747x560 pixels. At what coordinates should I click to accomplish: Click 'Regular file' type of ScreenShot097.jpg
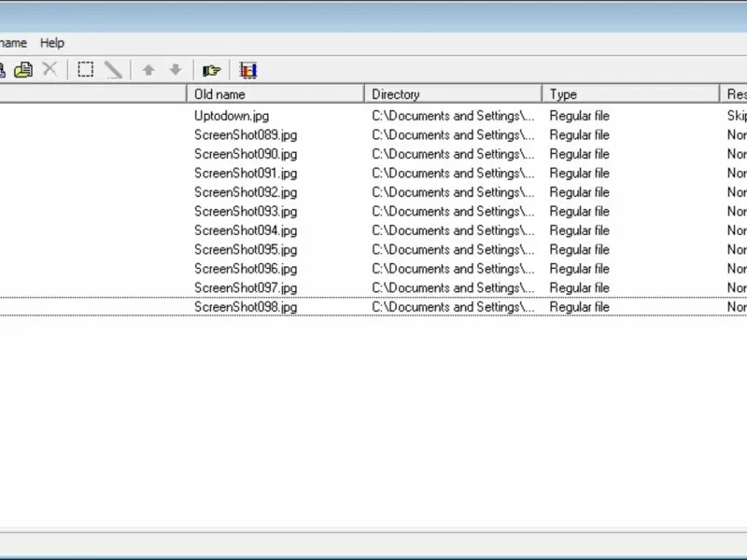pos(579,287)
